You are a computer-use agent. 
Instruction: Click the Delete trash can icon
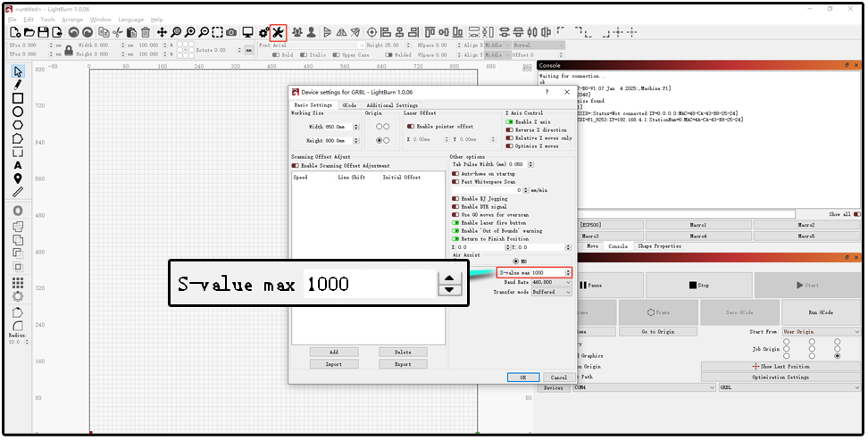146,33
